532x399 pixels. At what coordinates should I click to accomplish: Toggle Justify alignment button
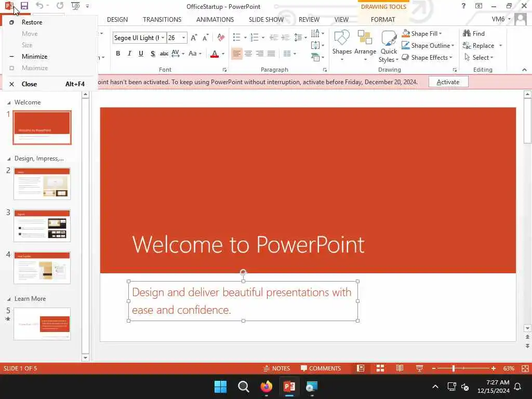[271, 54]
